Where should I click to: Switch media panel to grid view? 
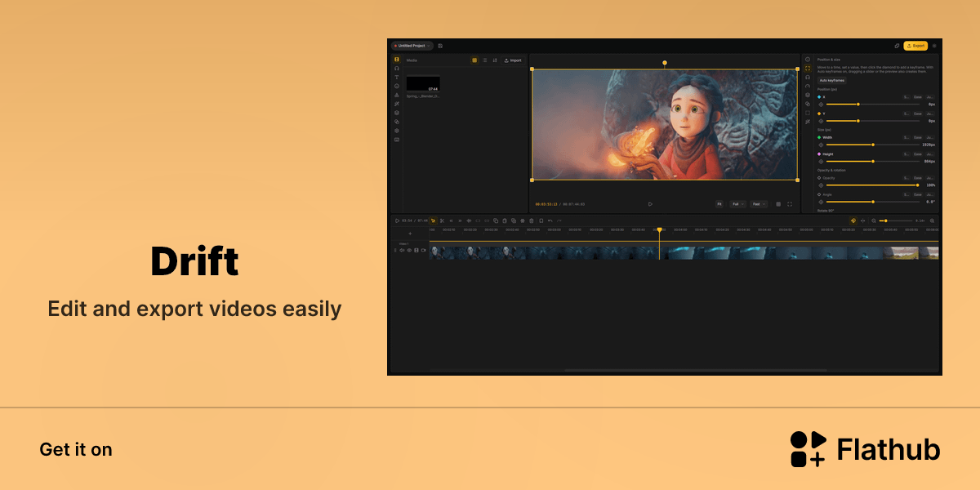[x=474, y=60]
